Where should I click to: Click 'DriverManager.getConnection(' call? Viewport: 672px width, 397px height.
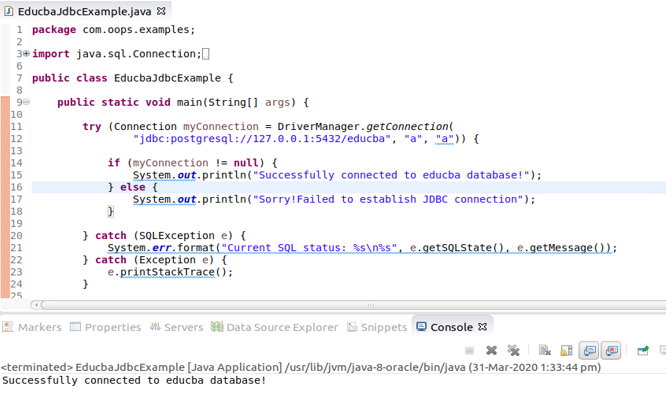point(365,126)
